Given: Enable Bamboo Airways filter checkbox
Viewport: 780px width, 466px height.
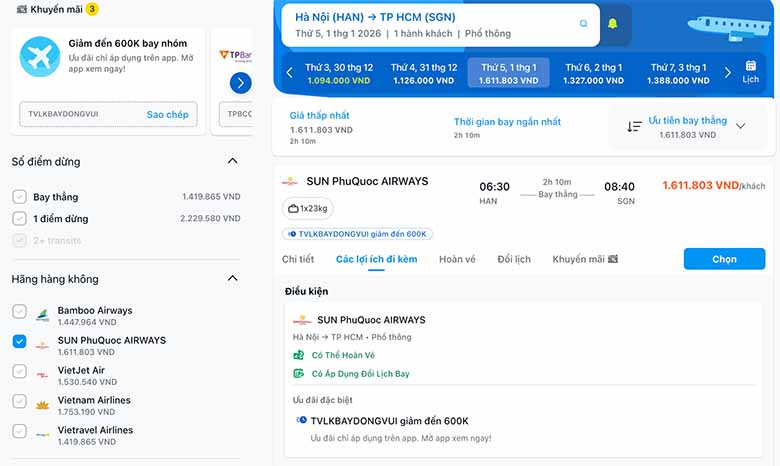Looking at the screenshot, I should coord(19,311).
